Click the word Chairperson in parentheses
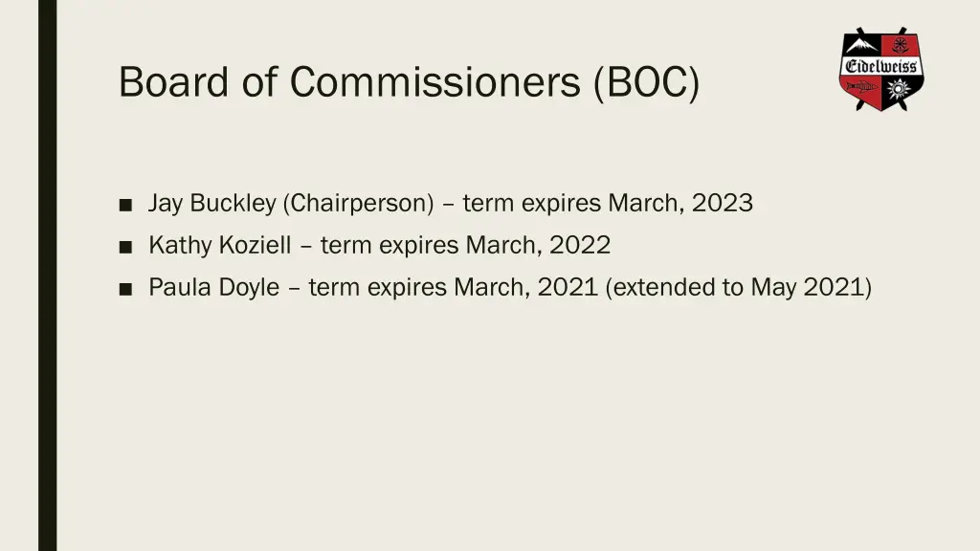 click(x=358, y=203)
